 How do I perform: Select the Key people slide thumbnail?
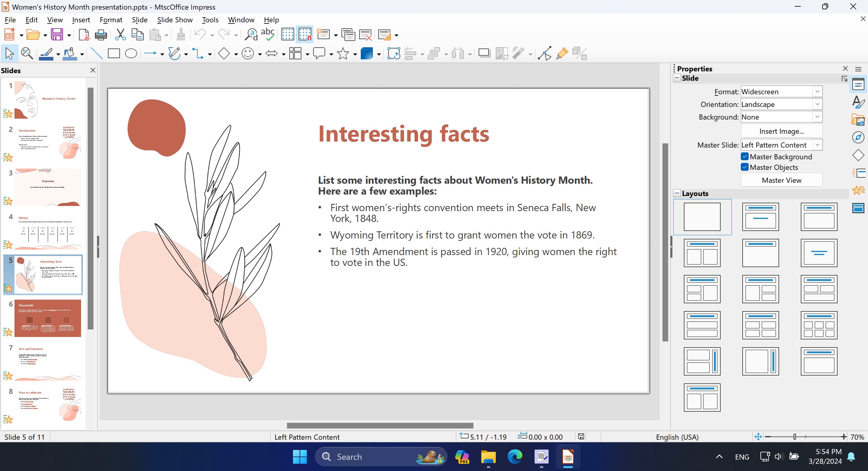click(48, 318)
